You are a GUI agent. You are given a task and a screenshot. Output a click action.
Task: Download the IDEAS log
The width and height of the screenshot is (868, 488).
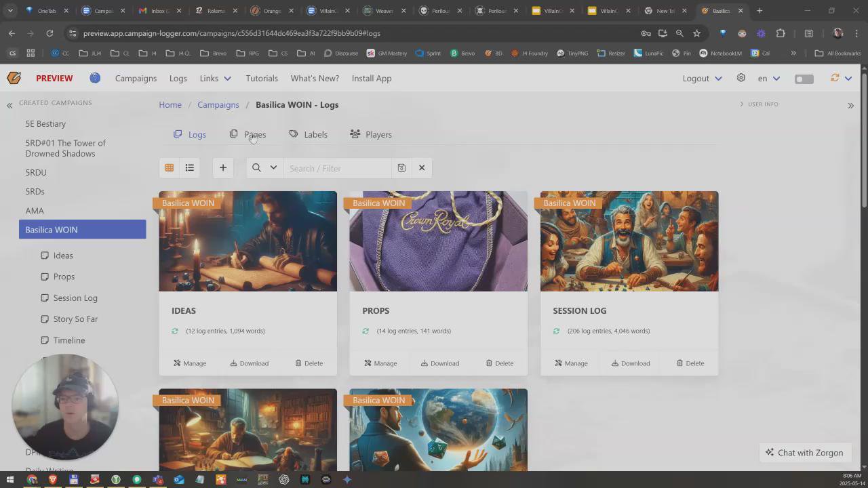[249, 363]
